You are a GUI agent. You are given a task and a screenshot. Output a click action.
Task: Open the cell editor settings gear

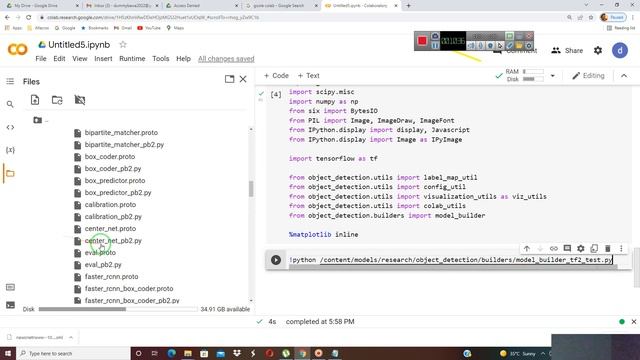[x=580, y=249]
